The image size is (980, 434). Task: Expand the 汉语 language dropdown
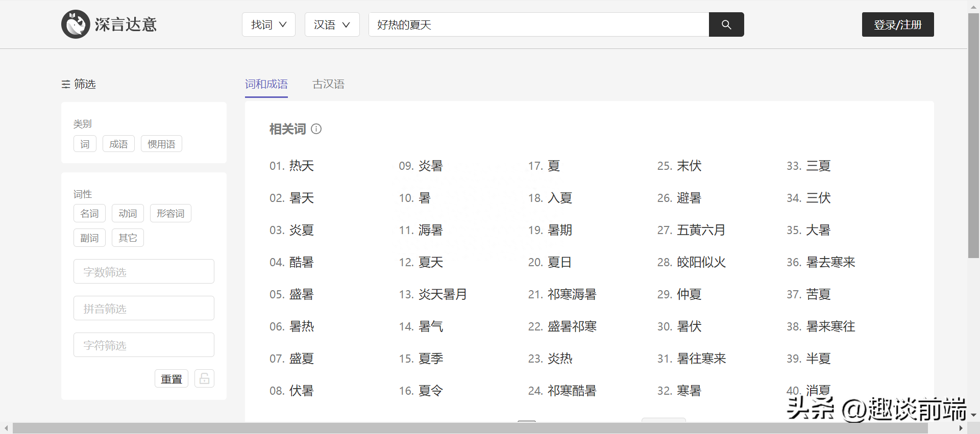pyautogui.click(x=332, y=24)
